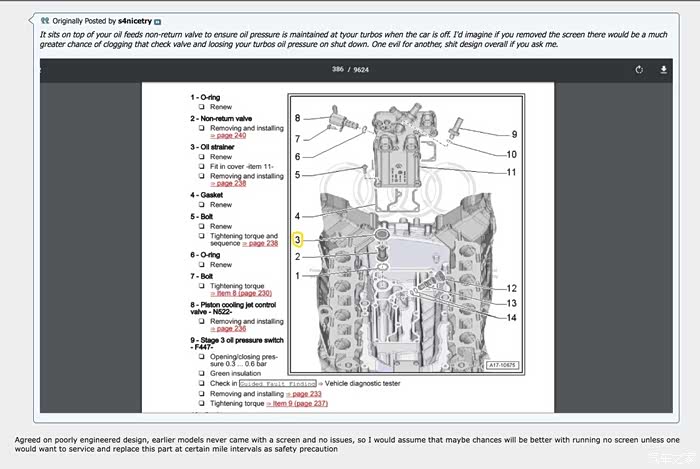Click diagram callout number 9
The height and width of the screenshot is (469, 700).
click(x=514, y=134)
